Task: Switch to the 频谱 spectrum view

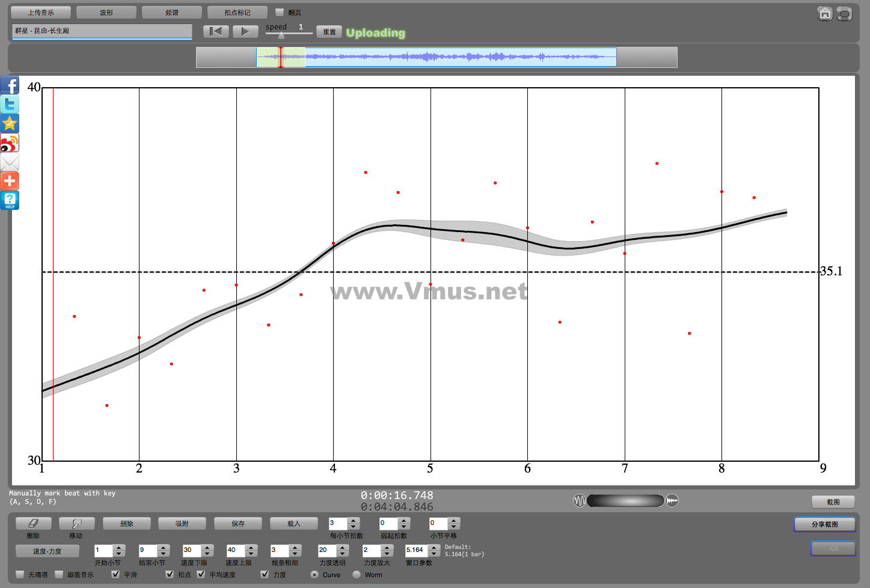Action: (172, 13)
